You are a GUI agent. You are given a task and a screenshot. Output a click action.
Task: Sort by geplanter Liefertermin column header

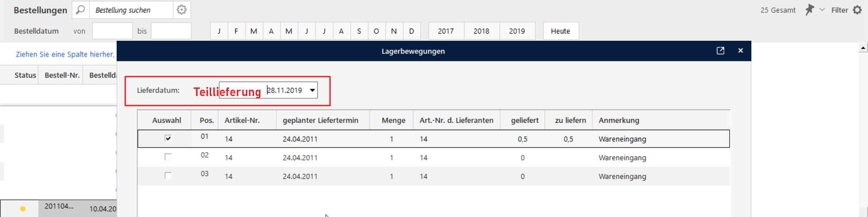321,120
